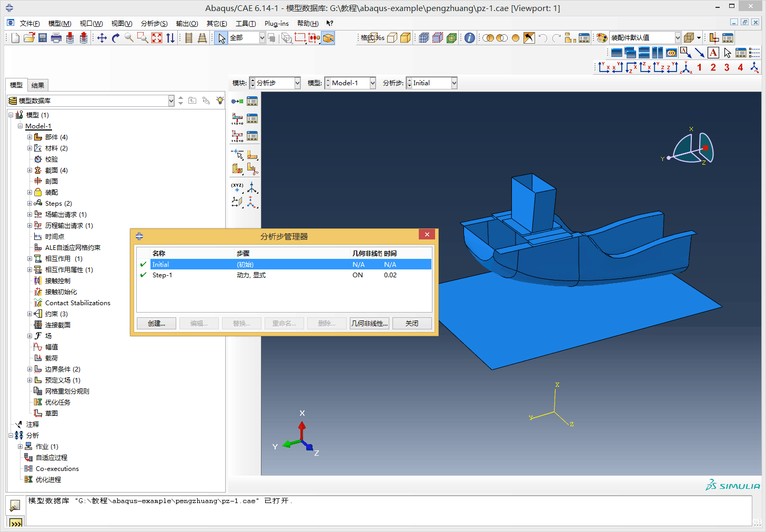Apply custom view number 3
The width and height of the screenshot is (766, 532).
click(727, 67)
